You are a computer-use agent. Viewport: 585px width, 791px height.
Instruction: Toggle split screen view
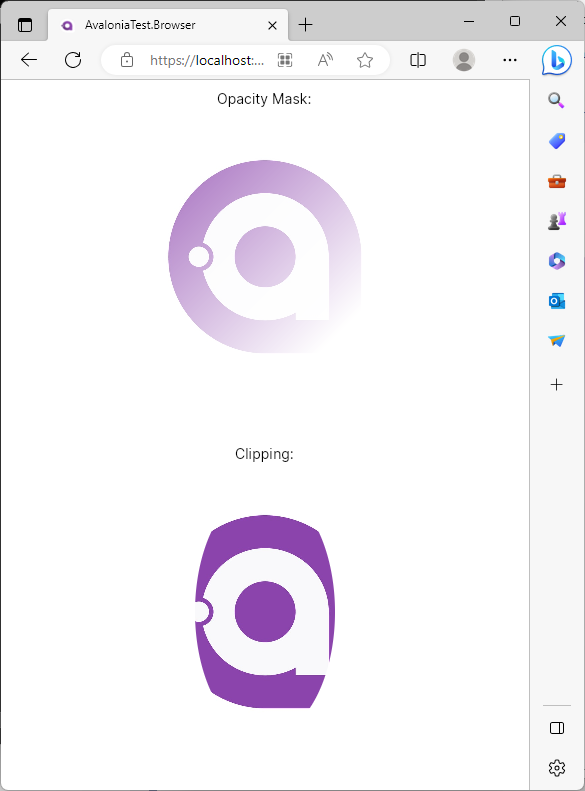coord(418,61)
